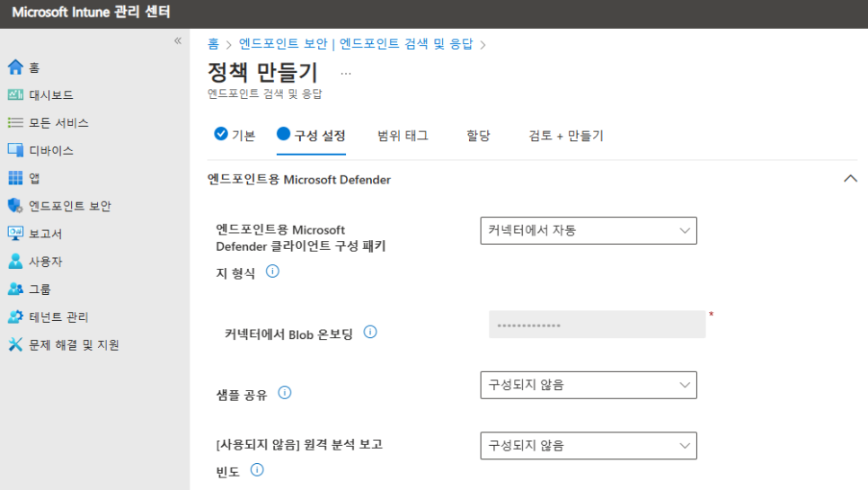Open the 커넥터에서 자동 dropdown
The width and height of the screenshot is (868, 490).
coord(589,230)
